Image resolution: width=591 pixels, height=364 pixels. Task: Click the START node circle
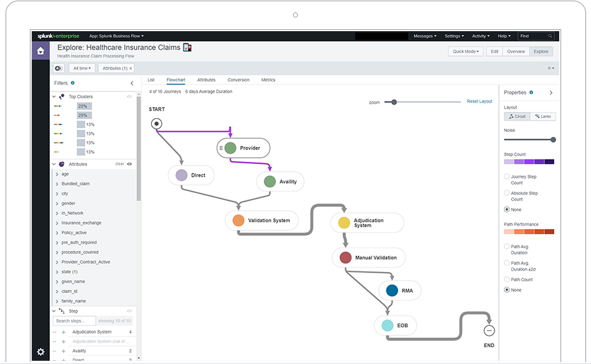[x=156, y=124]
